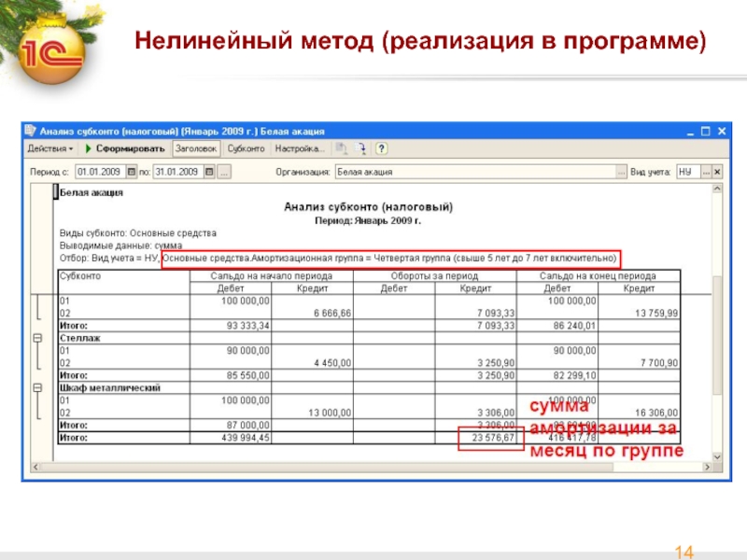
Task: Click the Сальдо на конец периода header
Action: click(598, 275)
